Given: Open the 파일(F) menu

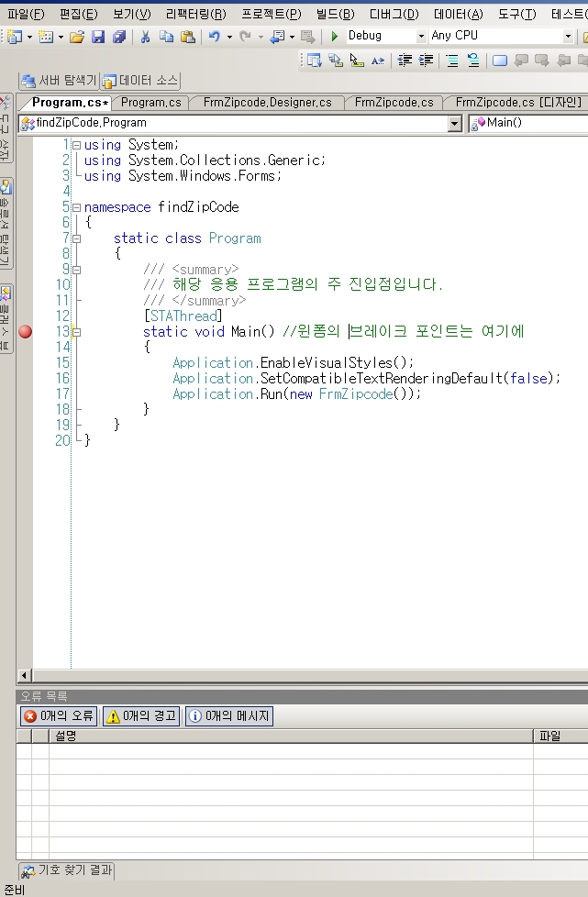Looking at the screenshot, I should [x=26, y=15].
